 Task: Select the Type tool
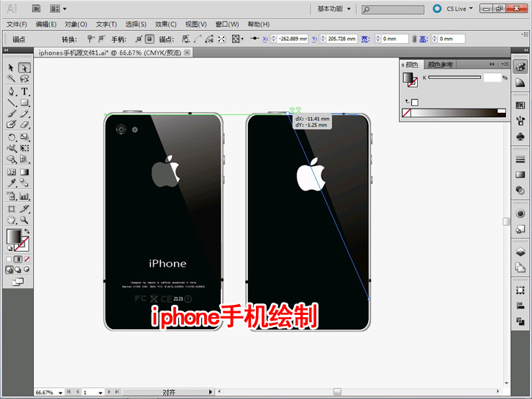[x=24, y=91]
